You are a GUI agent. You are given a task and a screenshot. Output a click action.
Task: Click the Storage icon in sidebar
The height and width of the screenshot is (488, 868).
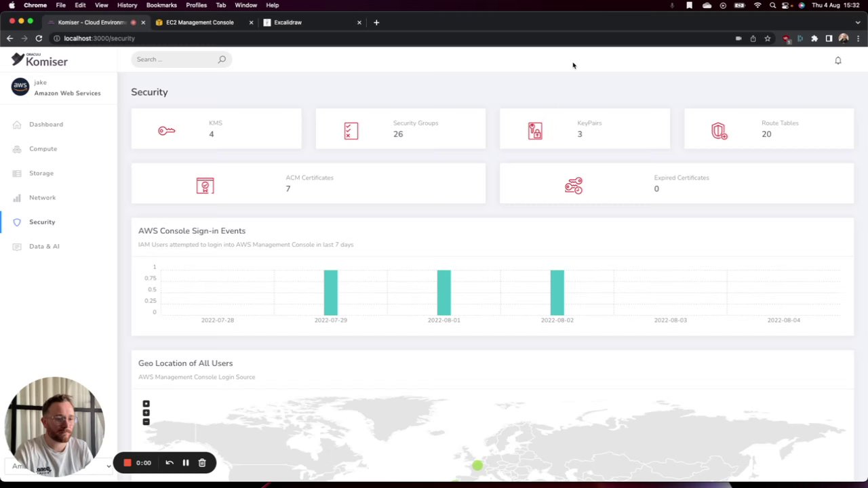(x=17, y=174)
